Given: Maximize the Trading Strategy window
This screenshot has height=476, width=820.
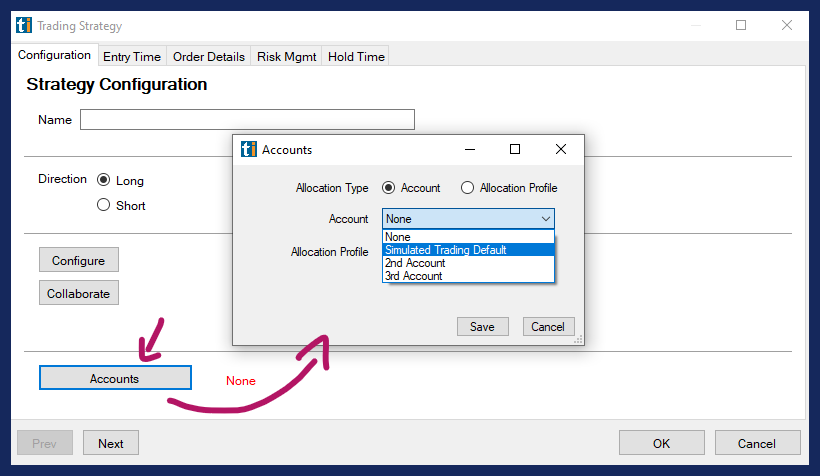Looking at the screenshot, I should (x=741, y=26).
